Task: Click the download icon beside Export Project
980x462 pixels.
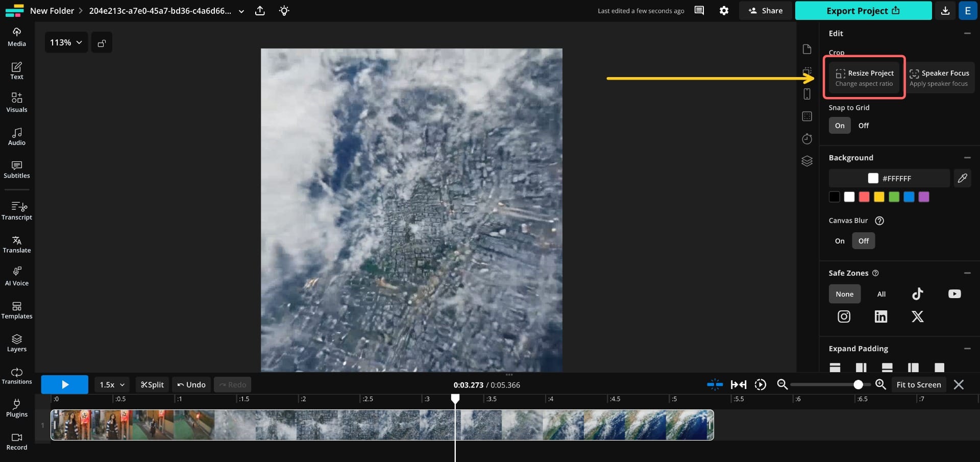Action: pos(945,11)
